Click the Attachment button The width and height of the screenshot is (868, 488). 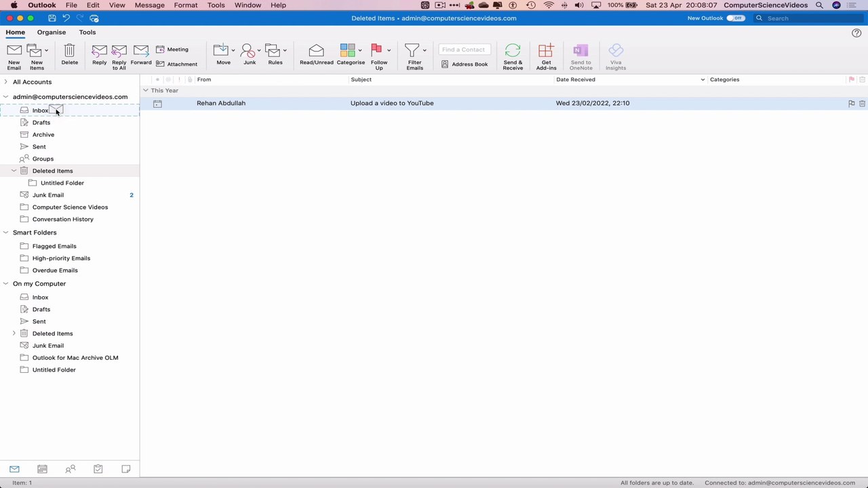[176, 64]
